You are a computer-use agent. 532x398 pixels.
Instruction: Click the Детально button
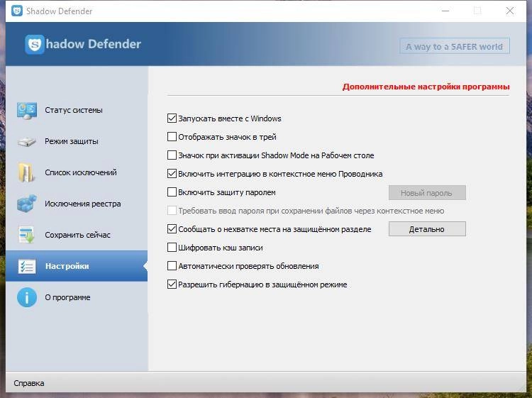click(427, 229)
